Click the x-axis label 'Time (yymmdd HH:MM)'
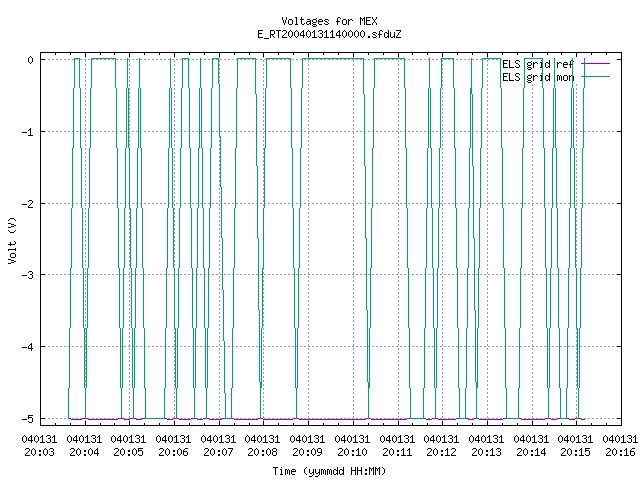Image resolution: width=640 pixels, height=480 pixels. pos(329,471)
